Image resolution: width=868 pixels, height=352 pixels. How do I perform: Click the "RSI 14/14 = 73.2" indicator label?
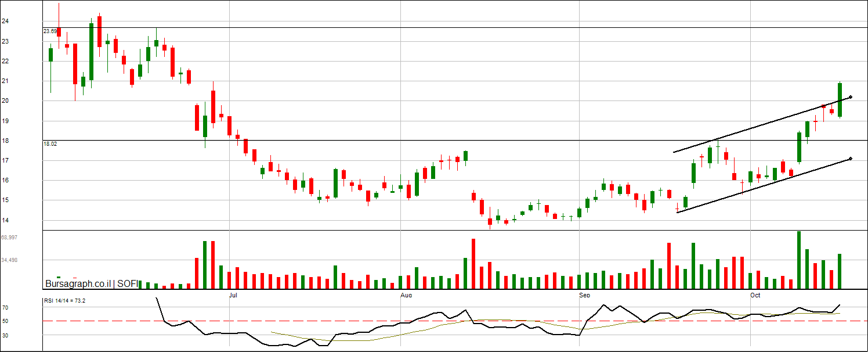tap(65, 301)
